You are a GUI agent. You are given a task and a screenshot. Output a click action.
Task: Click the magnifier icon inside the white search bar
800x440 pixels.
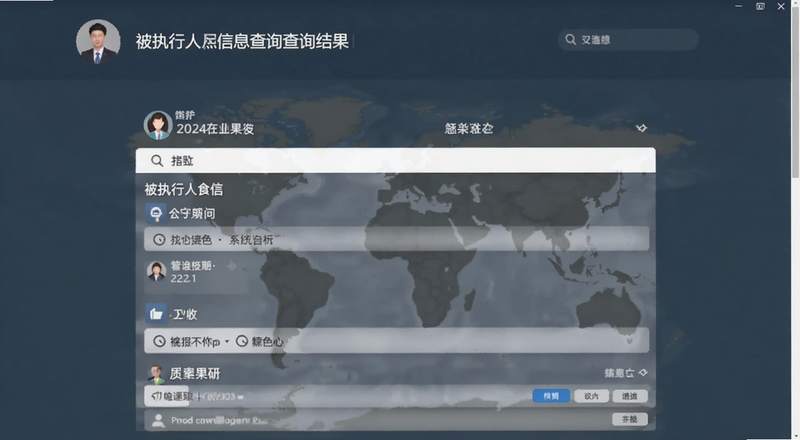157,161
